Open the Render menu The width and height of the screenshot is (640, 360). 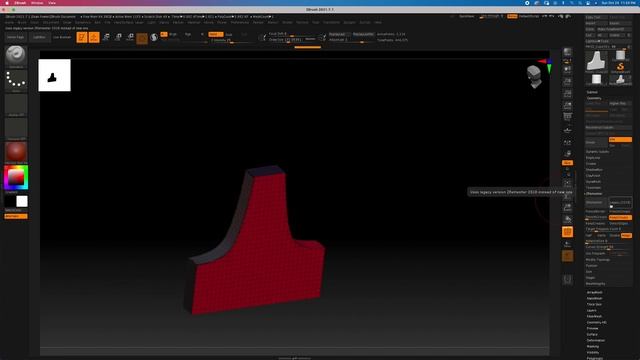pyautogui.click(x=258, y=22)
